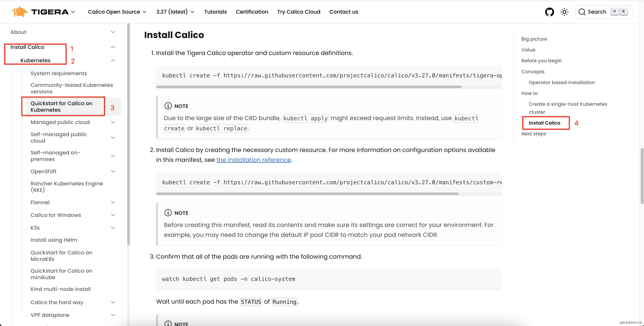Open the 3.27 (latest) version dropdown
Image resolution: width=644 pixels, height=326 pixels.
(175, 12)
